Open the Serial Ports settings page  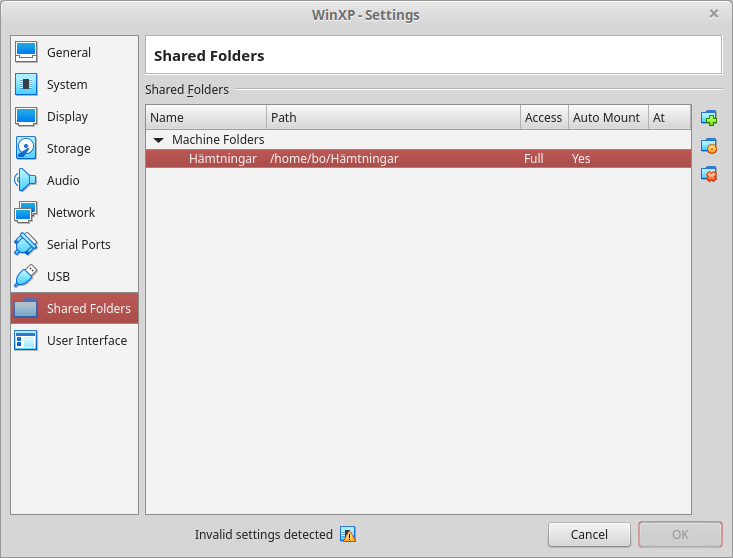click(74, 244)
